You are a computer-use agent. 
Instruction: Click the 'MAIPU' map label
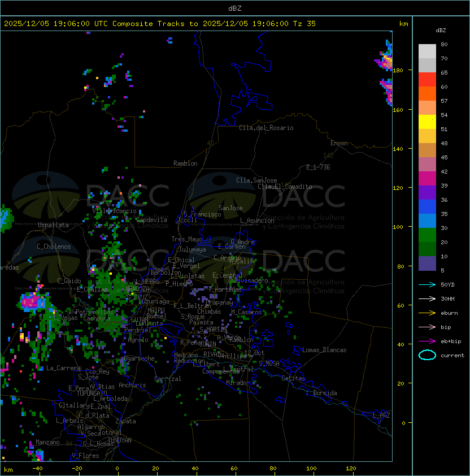pyautogui.click(x=156, y=310)
